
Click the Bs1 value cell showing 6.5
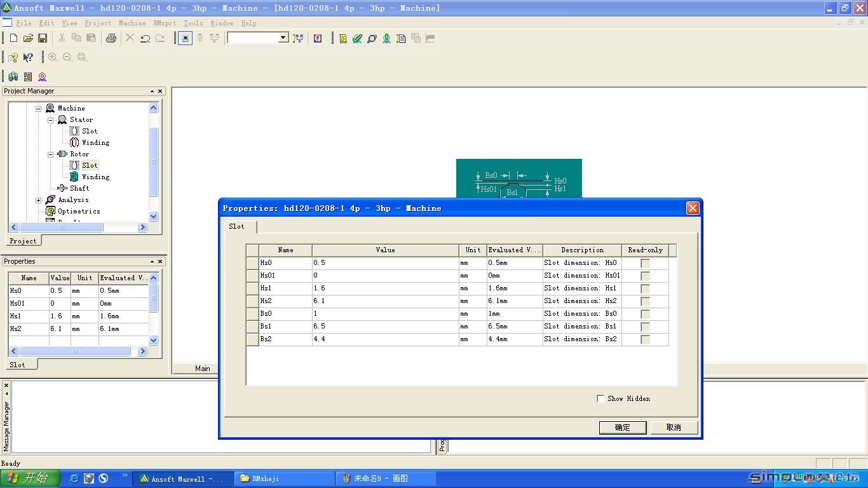385,327
